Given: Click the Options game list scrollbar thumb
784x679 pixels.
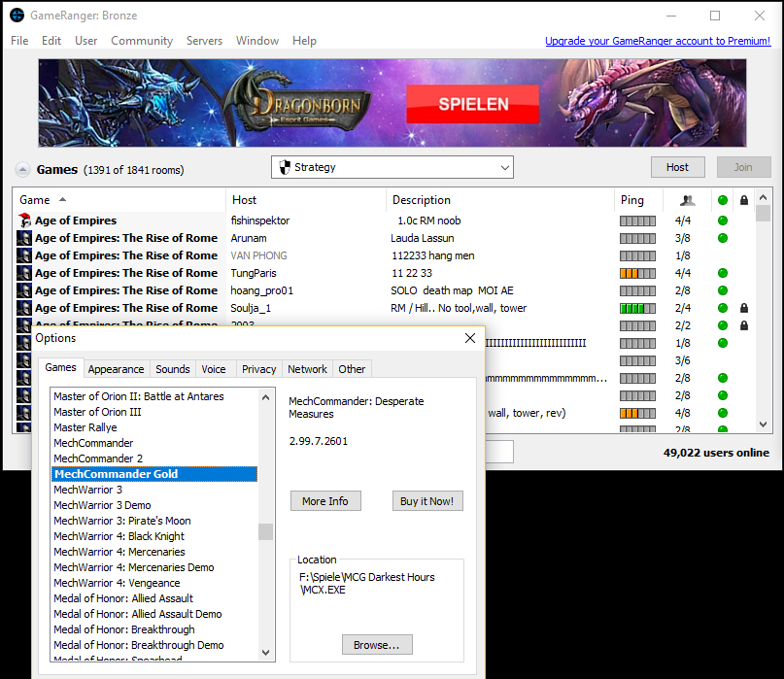Looking at the screenshot, I should point(266,532).
